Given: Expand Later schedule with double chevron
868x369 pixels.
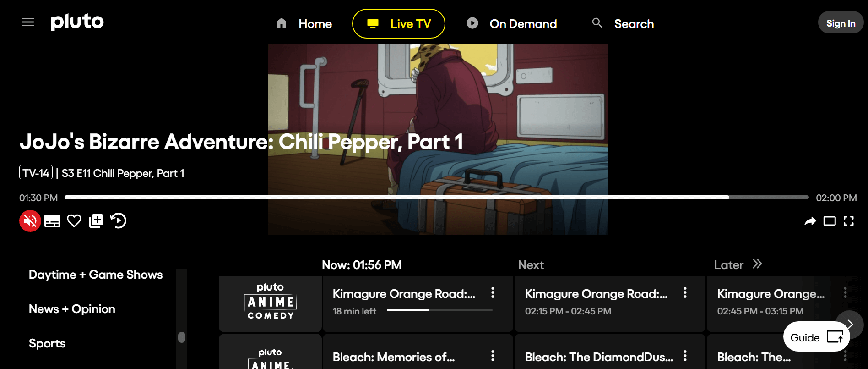Looking at the screenshot, I should click(x=757, y=264).
